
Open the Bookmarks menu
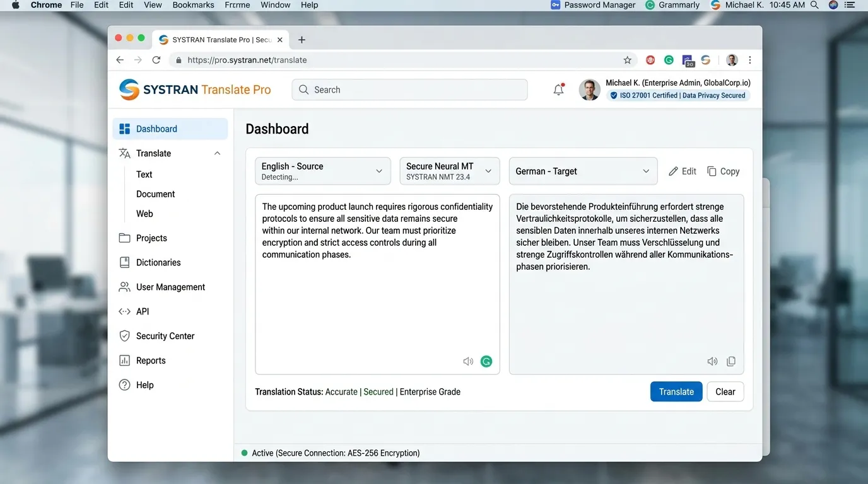[194, 5]
